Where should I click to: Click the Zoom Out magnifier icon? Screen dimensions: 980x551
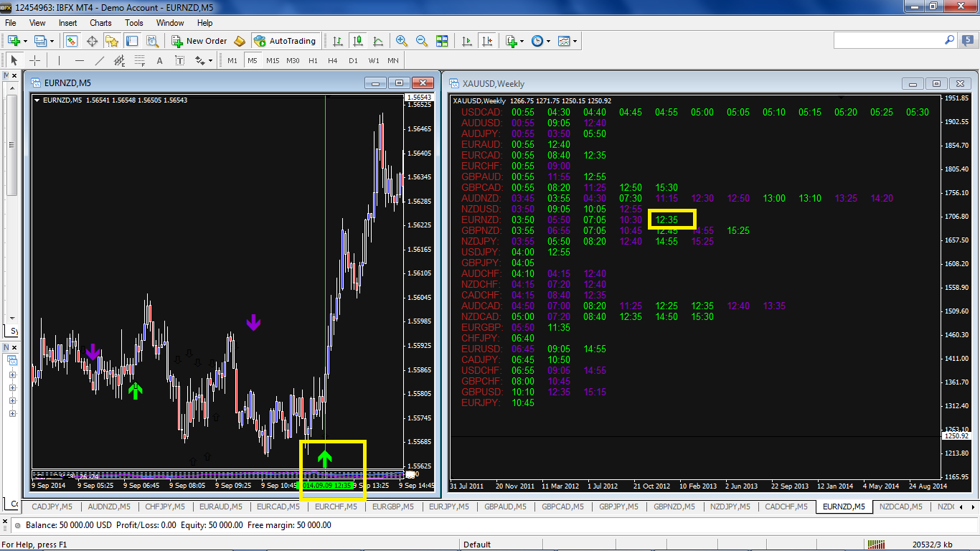pyautogui.click(x=422, y=41)
